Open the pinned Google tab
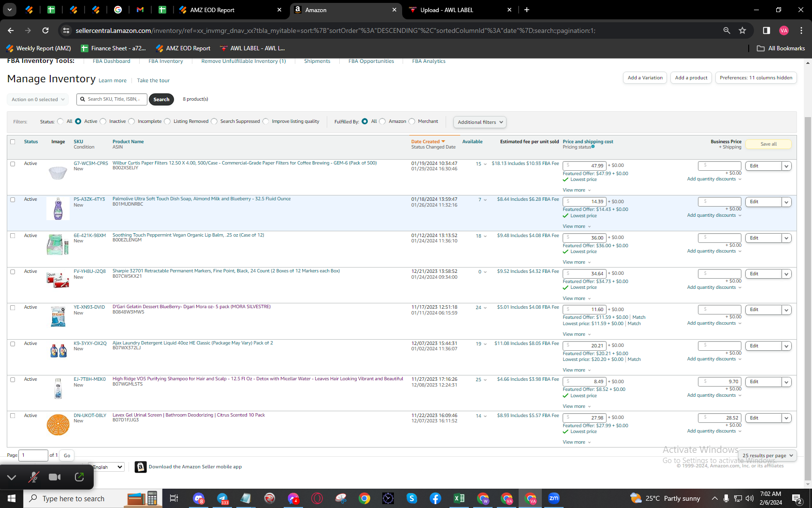This screenshot has height=508, width=812. pyautogui.click(x=118, y=10)
